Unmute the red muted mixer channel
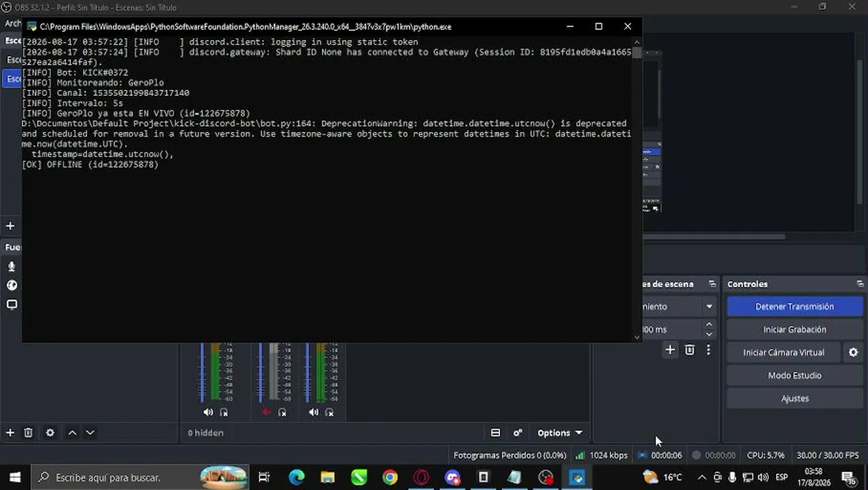Image resolution: width=868 pixels, height=490 pixels. tap(266, 412)
